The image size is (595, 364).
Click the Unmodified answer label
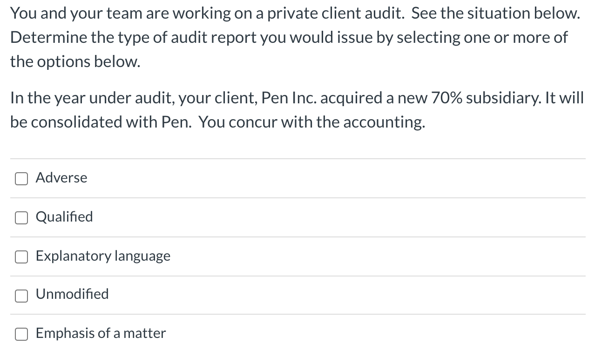[x=72, y=295]
